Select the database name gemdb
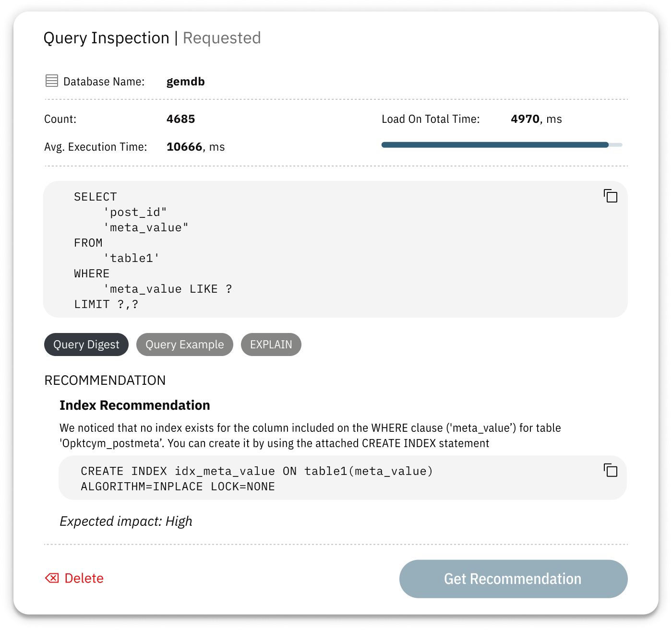 pyautogui.click(x=186, y=82)
